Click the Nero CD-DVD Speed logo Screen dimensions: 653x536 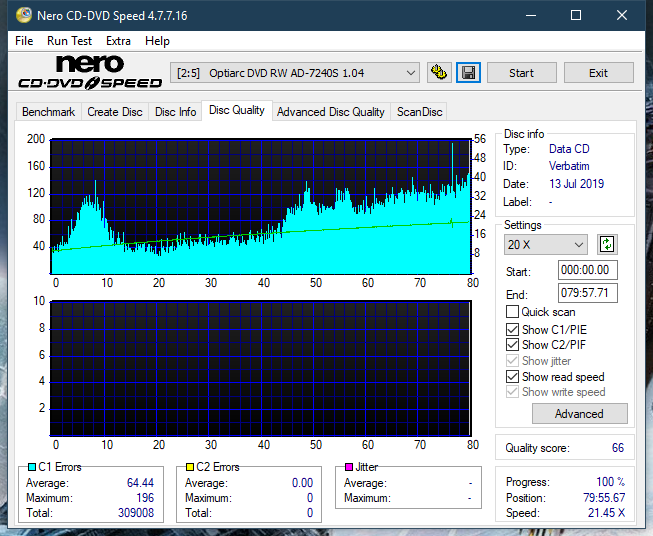(90, 72)
